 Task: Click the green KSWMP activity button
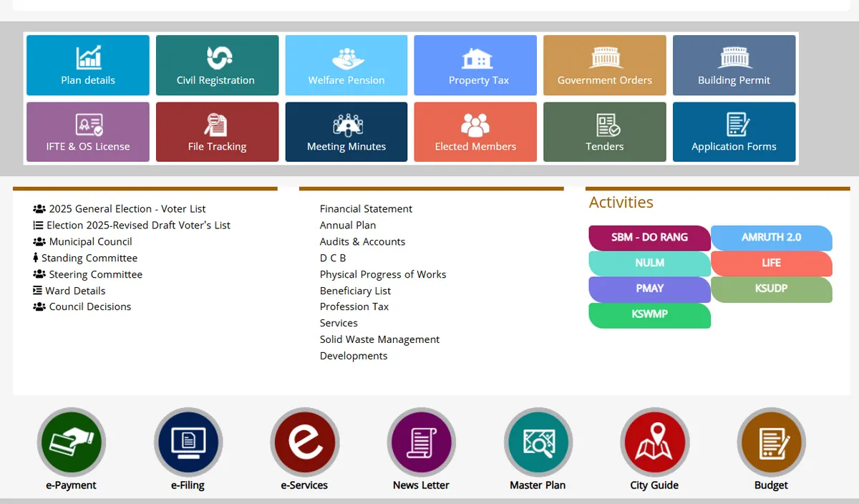[x=649, y=315]
